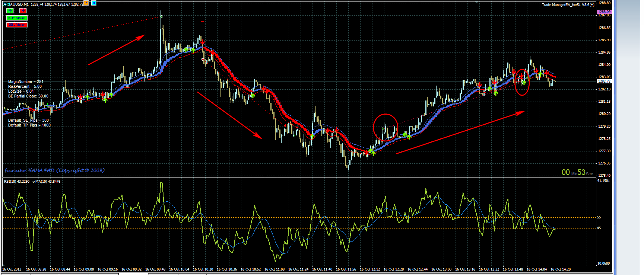The height and width of the screenshot is (275, 644).
Task: Click the 1286.85 price scale value
Action: 604,28
